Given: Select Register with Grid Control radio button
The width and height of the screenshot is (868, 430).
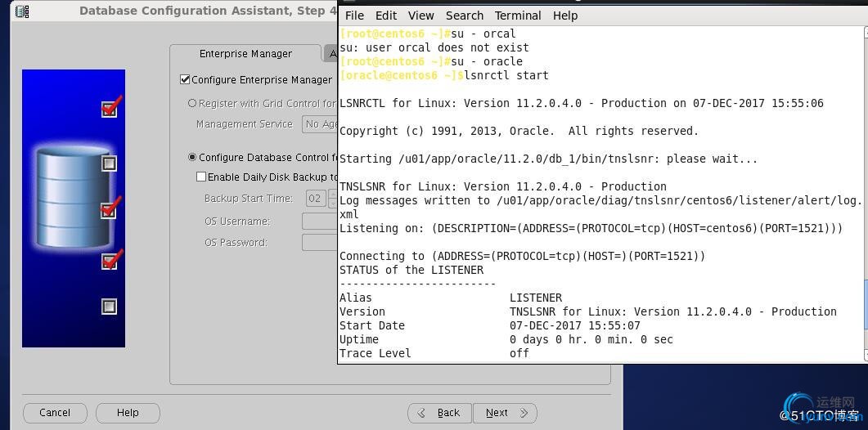Looking at the screenshot, I should (x=192, y=104).
